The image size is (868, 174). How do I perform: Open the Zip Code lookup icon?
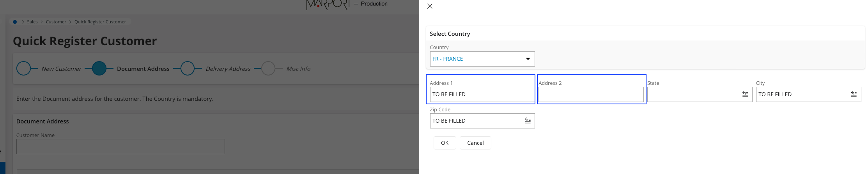528,121
